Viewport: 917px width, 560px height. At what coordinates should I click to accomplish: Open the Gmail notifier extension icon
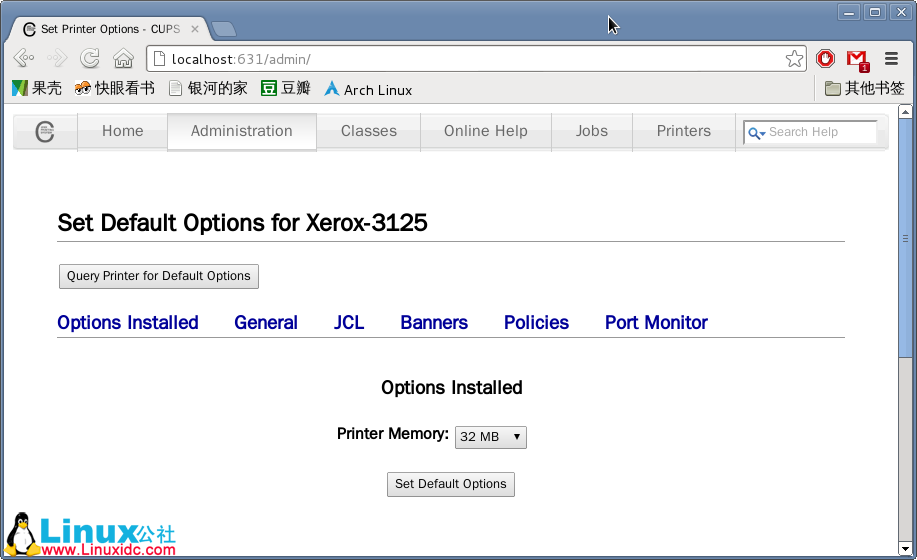[857, 59]
